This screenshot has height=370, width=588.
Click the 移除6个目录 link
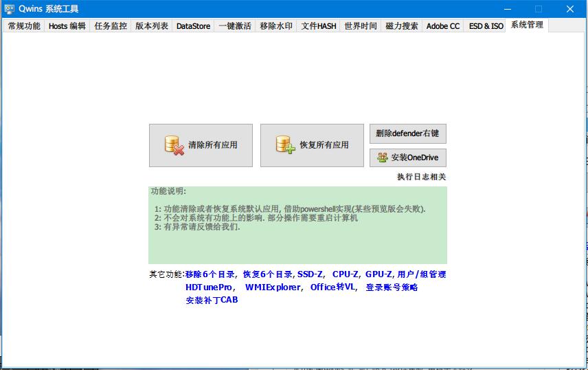[210, 274]
